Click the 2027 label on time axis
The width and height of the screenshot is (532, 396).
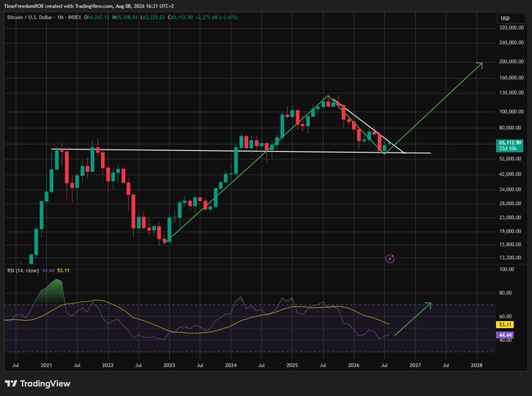click(x=415, y=365)
